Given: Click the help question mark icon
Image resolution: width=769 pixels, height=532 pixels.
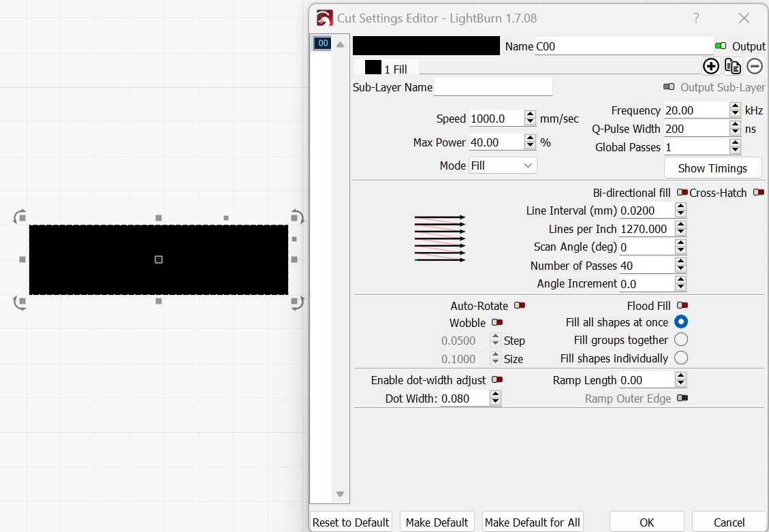Looking at the screenshot, I should 696,18.
